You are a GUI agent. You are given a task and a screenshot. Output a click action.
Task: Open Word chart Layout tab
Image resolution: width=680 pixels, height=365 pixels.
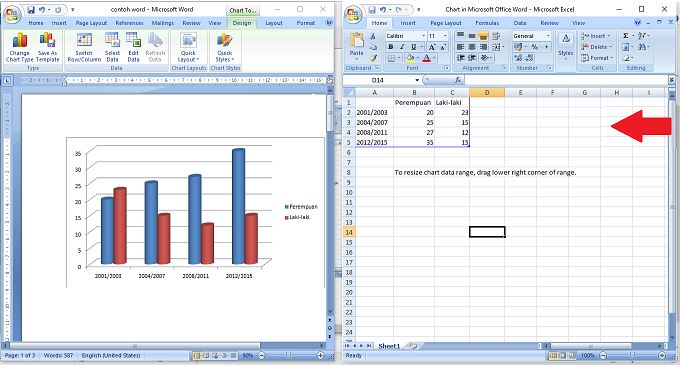(x=274, y=23)
